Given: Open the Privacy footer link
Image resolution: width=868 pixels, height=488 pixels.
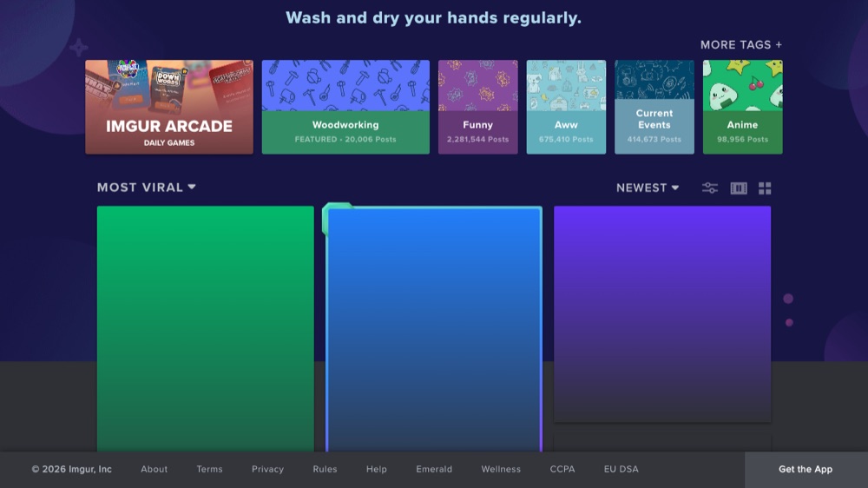Looking at the screenshot, I should point(267,469).
